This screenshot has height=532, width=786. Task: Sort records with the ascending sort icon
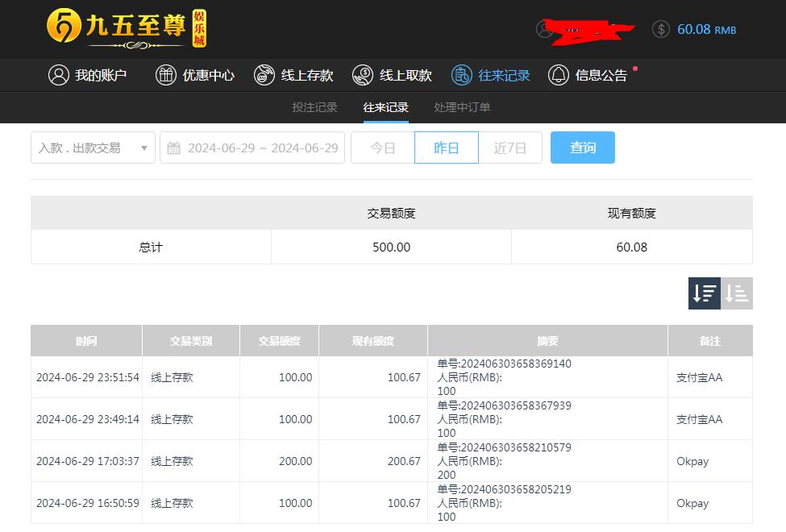coord(737,293)
